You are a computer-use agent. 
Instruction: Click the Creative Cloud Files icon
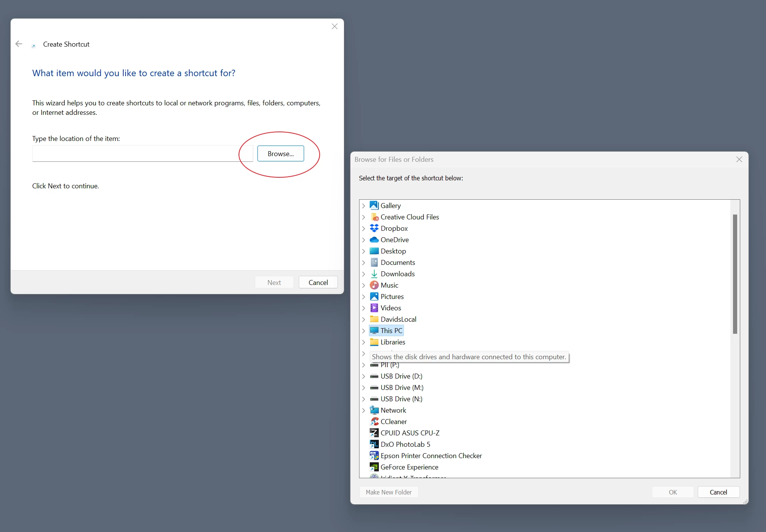(x=374, y=217)
